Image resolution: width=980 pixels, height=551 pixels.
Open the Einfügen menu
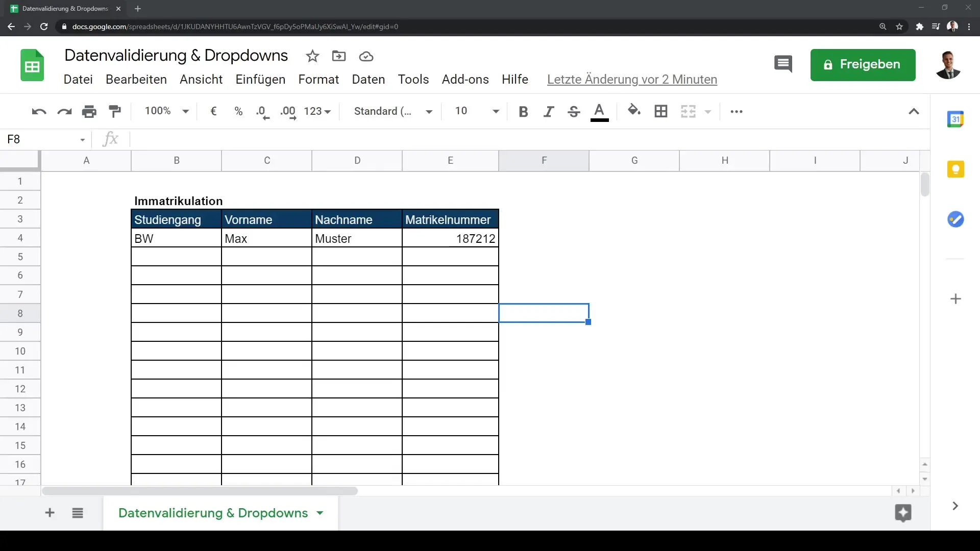[260, 80]
